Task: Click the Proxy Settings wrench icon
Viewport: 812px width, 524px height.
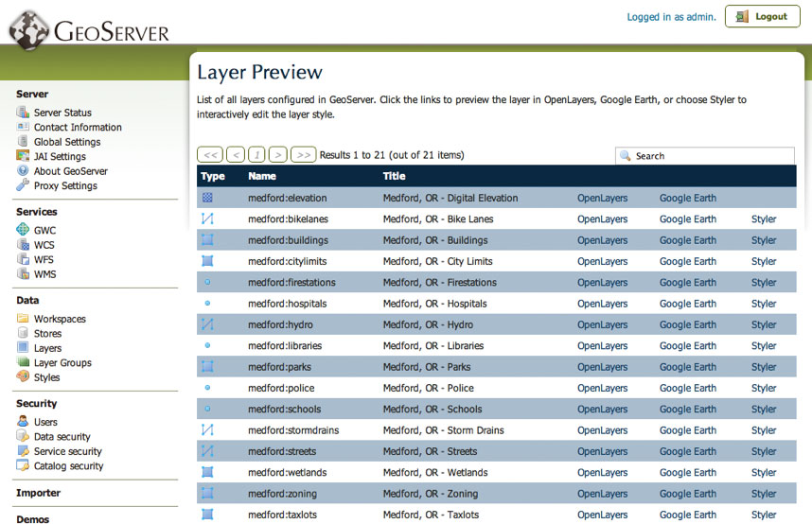Action: click(x=23, y=185)
